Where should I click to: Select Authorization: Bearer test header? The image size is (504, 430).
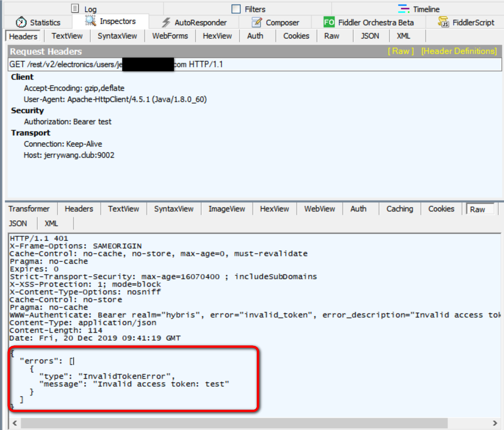tap(67, 122)
